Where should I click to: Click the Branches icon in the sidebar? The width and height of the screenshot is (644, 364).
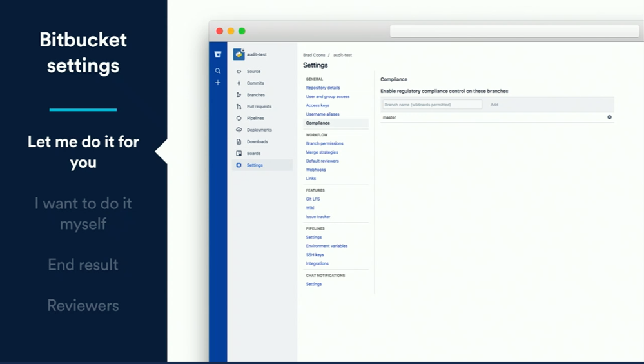coord(239,95)
